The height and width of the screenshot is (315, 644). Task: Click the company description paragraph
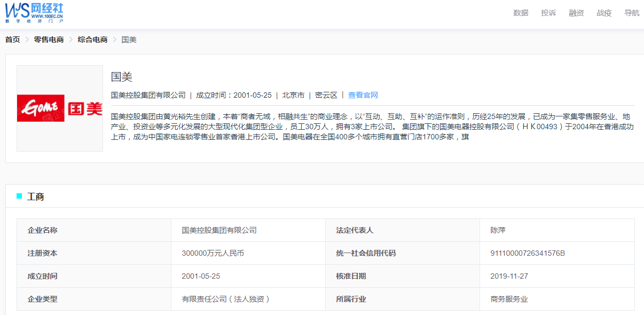tap(372, 127)
